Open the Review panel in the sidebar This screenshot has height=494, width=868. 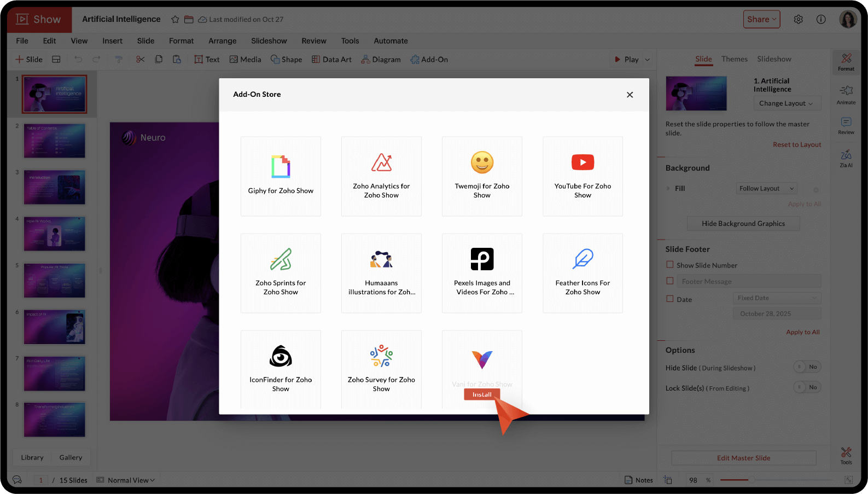pos(846,125)
